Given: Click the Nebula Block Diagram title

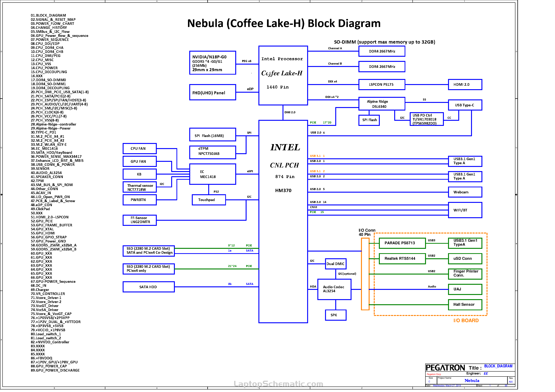Looking at the screenshot, I should pyautogui.click(x=284, y=23).
